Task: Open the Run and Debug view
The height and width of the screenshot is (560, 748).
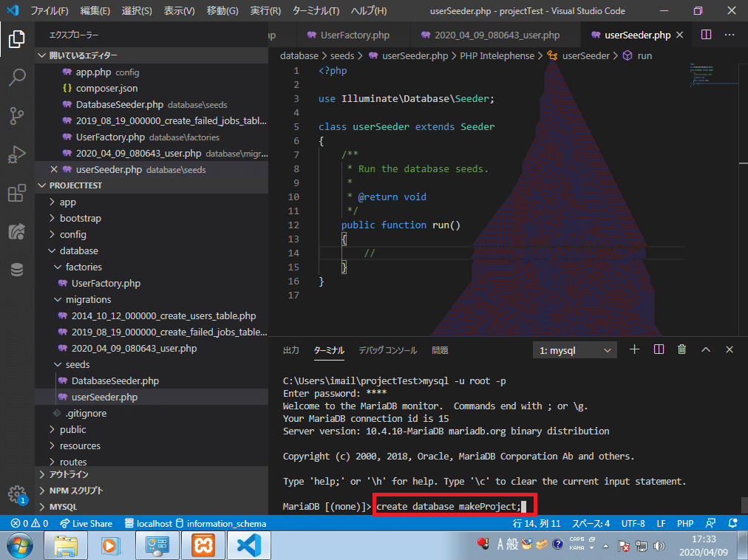Action: pos(17,154)
